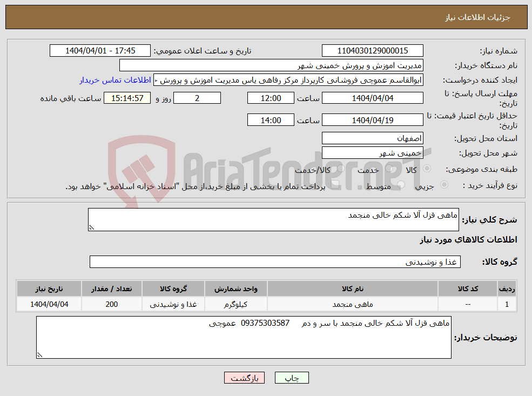The height and width of the screenshot is (396, 532).
Task: Click the product code cell showing --
Action: pos(468,304)
